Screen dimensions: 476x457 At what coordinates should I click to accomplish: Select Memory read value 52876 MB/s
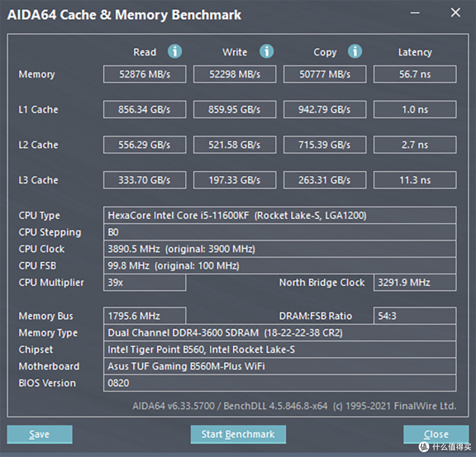point(145,74)
